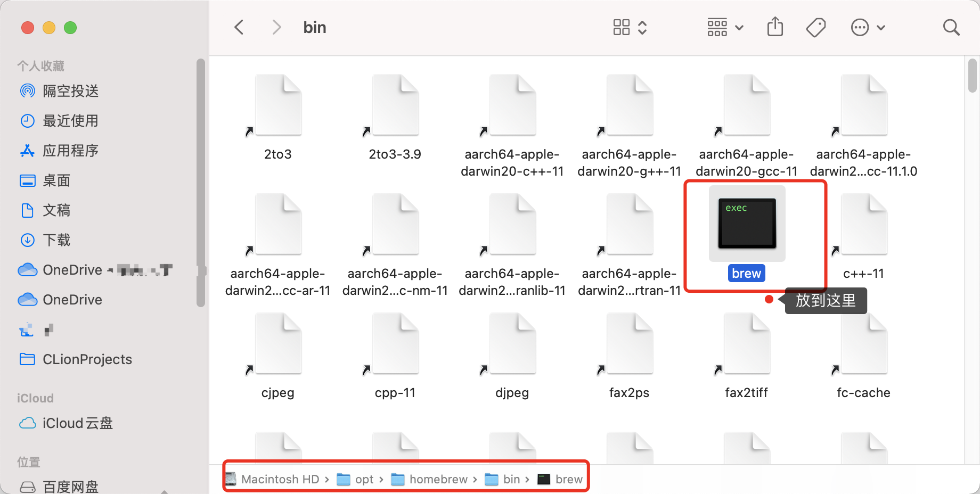Open homebrew in the path bar
Viewport: 980px width, 494px height.
pyautogui.click(x=439, y=479)
